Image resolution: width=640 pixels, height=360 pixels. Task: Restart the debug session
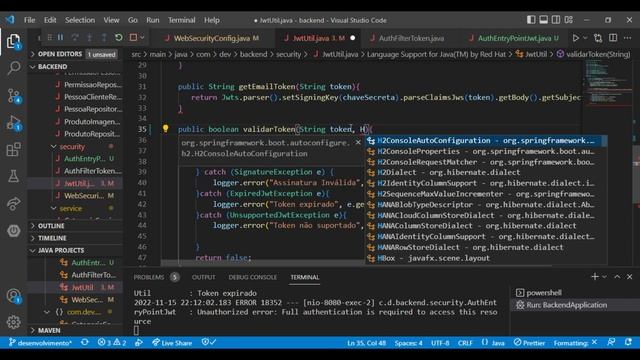tap(118, 38)
